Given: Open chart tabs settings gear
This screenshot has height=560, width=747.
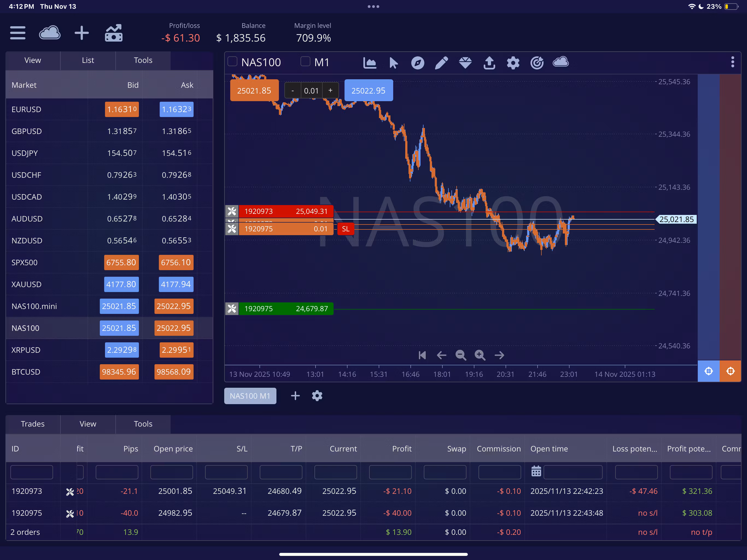Looking at the screenshot, I should [317, 396].
